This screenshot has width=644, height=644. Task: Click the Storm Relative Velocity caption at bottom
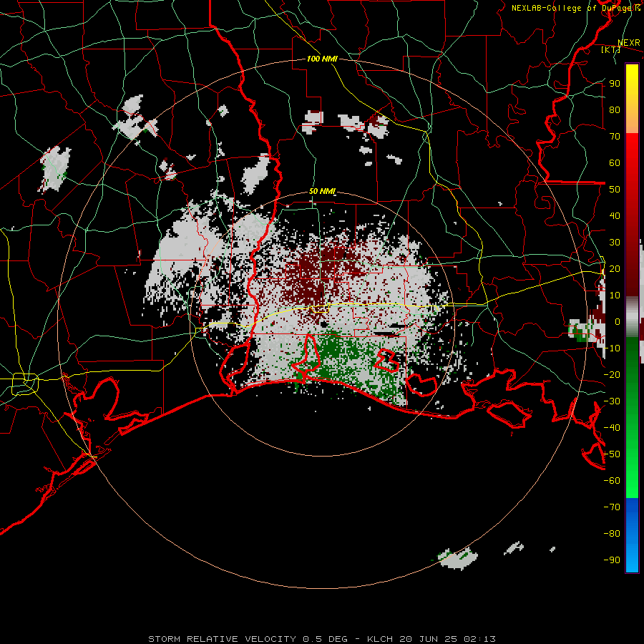pyautogui.click(x=322, y=639)
